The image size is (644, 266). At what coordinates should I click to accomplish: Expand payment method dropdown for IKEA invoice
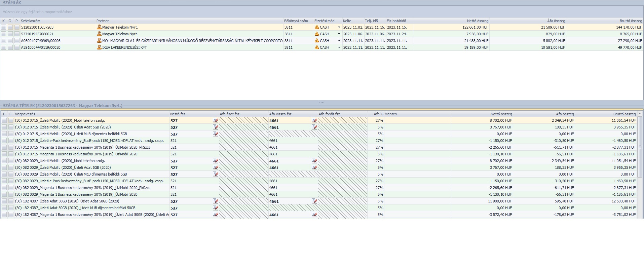[339, 47]
